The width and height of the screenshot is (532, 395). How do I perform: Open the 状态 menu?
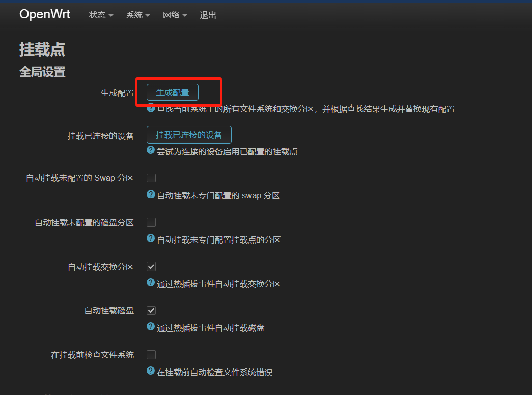pyautogui.click(x=101, y=15)
